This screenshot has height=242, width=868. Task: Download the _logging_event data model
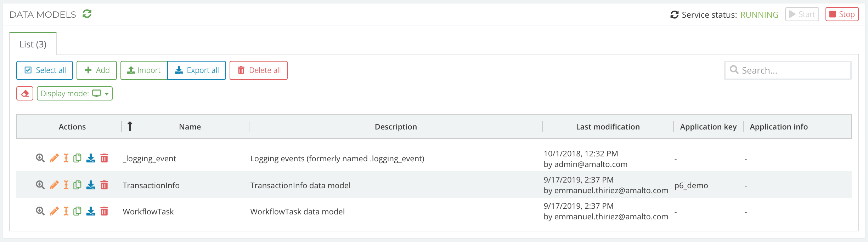tap(91, 159)
